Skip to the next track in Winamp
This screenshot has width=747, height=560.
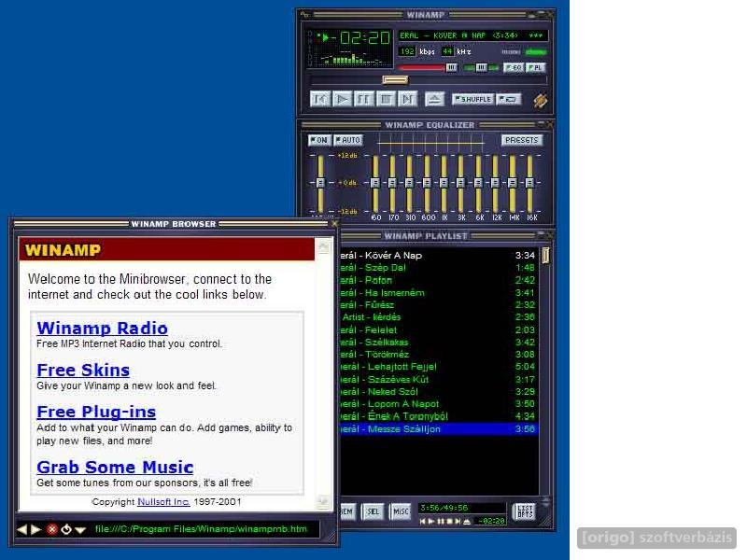pos(408,99)
